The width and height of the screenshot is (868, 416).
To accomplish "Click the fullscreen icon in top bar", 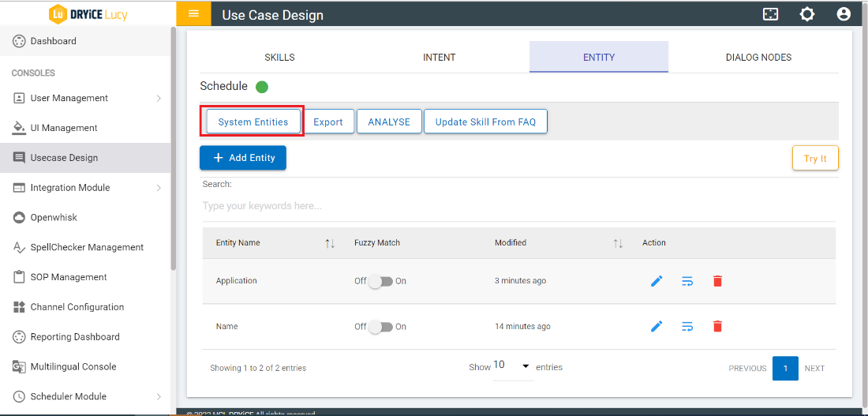I will tap(770, 14).
